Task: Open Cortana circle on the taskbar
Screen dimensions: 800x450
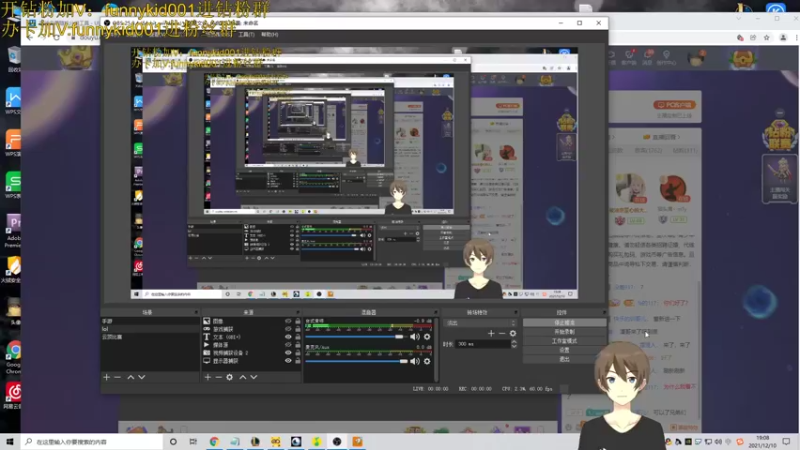Action: 173,442
